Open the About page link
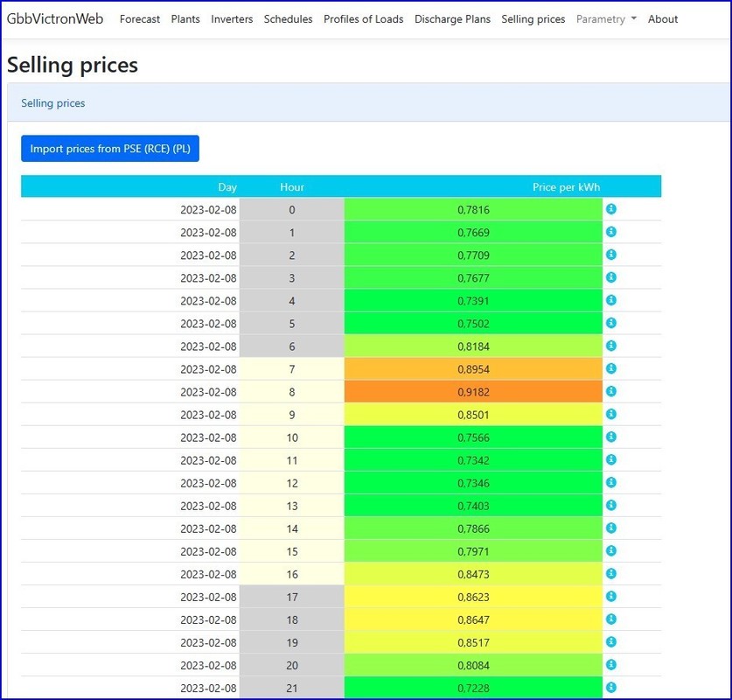This screenshot has height=700, width=732. coord(663,19)
